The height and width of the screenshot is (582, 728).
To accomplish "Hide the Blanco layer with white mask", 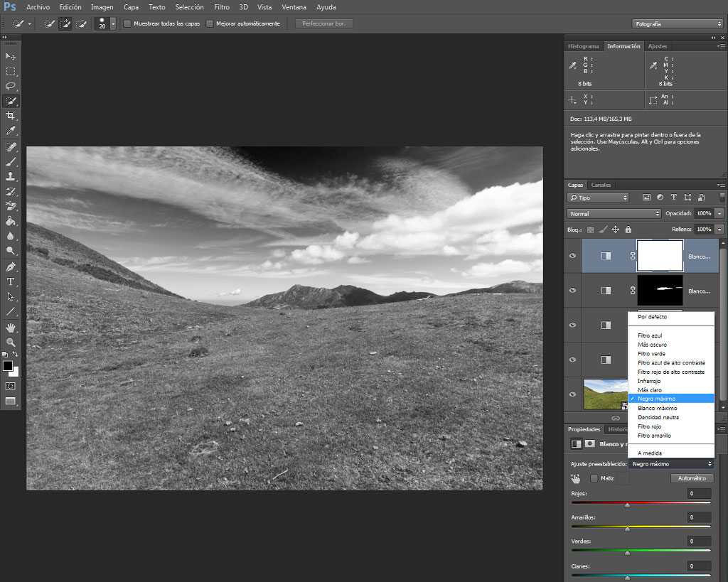I will pos(572,256).
